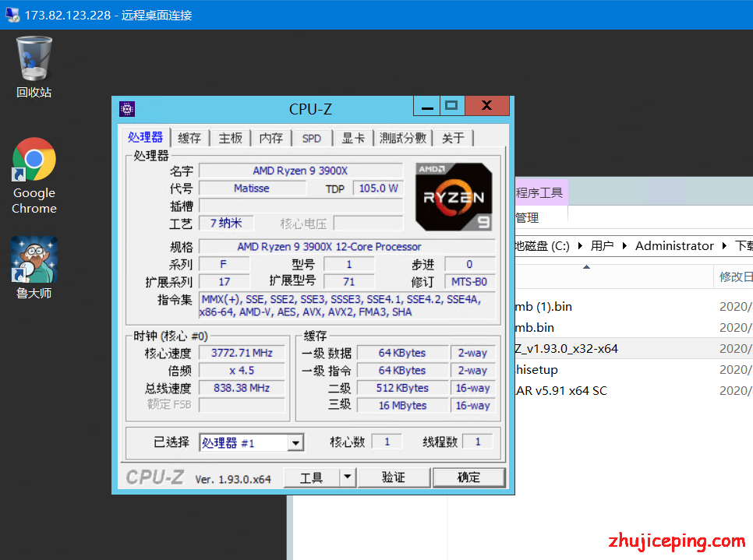Open the 工具 dropdown arrow
The height and width of the screenshot is (560, 753).
[347, 477]
